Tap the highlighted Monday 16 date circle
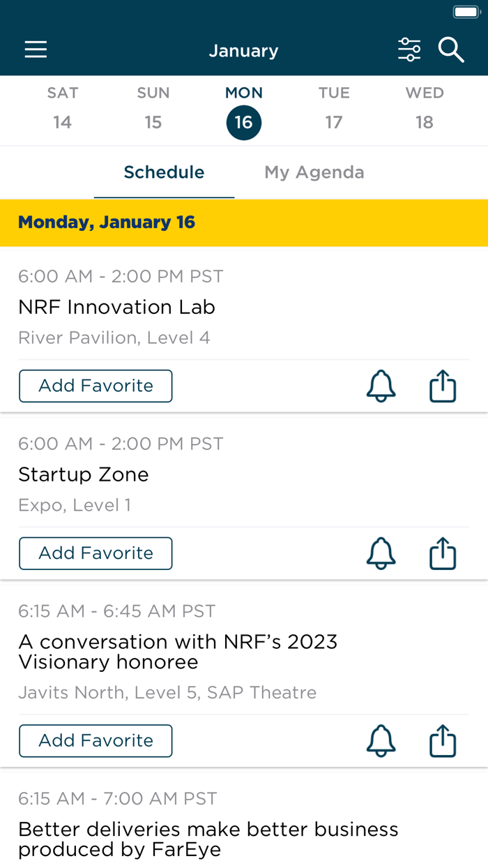 click(243, 122)
